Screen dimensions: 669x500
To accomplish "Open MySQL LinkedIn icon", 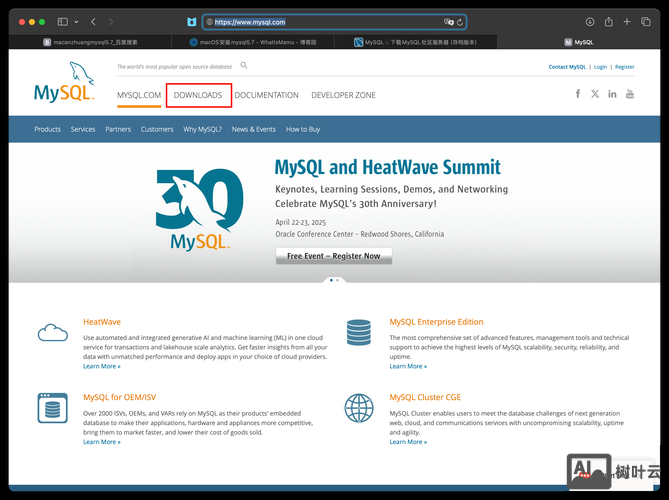I will point(612,94).
